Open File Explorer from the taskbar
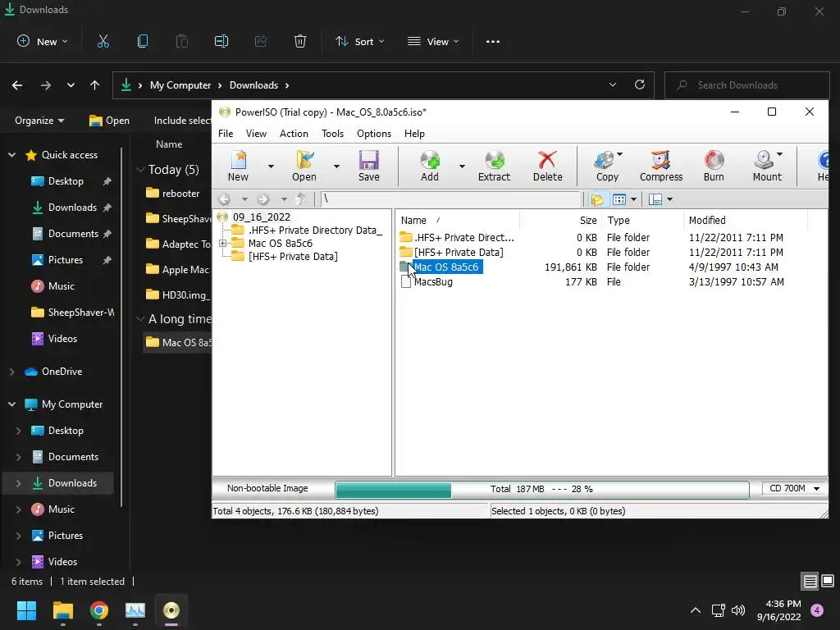The width and height of the screenshot is (840, 630). point(62,610)
